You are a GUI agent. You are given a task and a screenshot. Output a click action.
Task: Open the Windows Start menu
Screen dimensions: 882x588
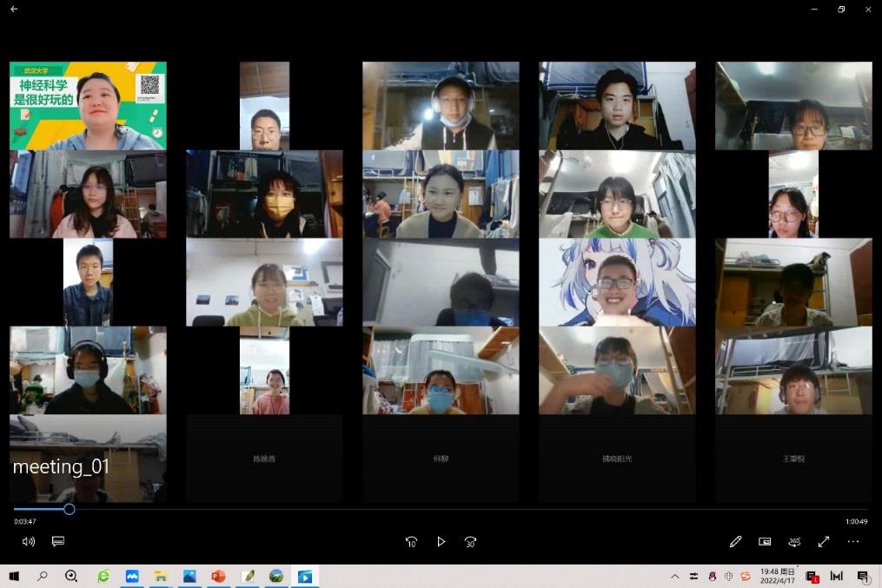[x=14, y=576]
